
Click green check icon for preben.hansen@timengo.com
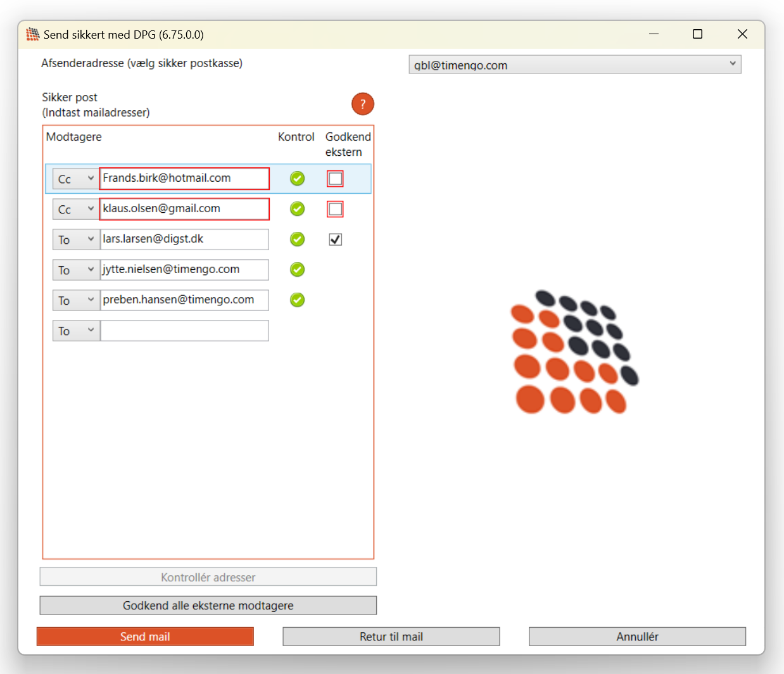pos(297,300)
